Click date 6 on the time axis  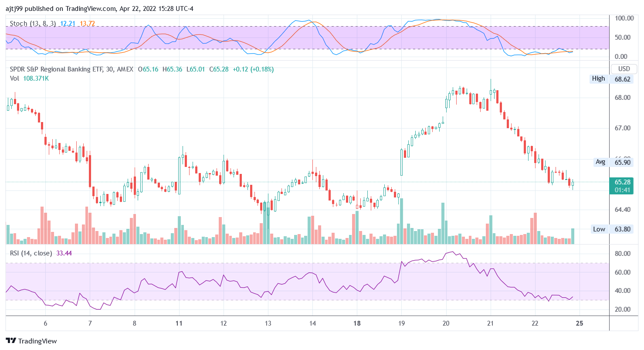pyautogui.click(x=45, y=323)
